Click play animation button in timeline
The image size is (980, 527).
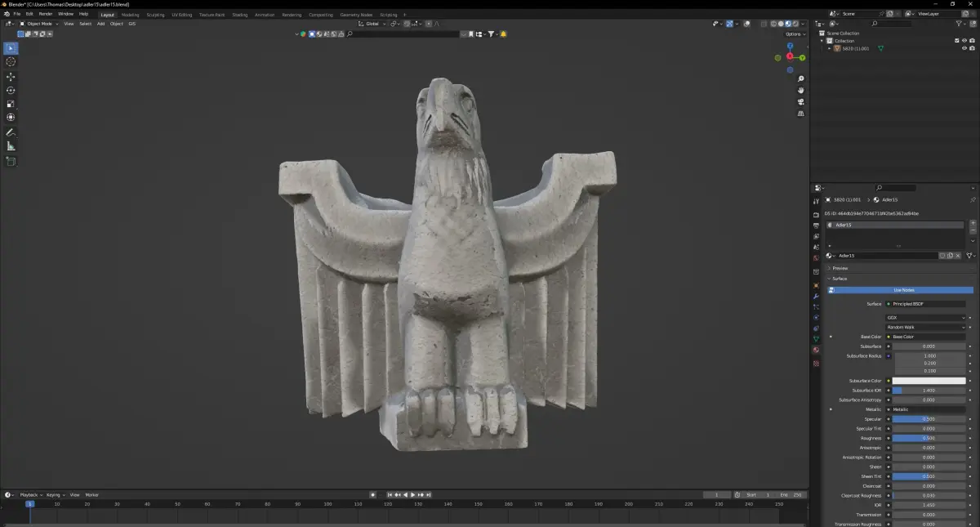coord(413,494)
